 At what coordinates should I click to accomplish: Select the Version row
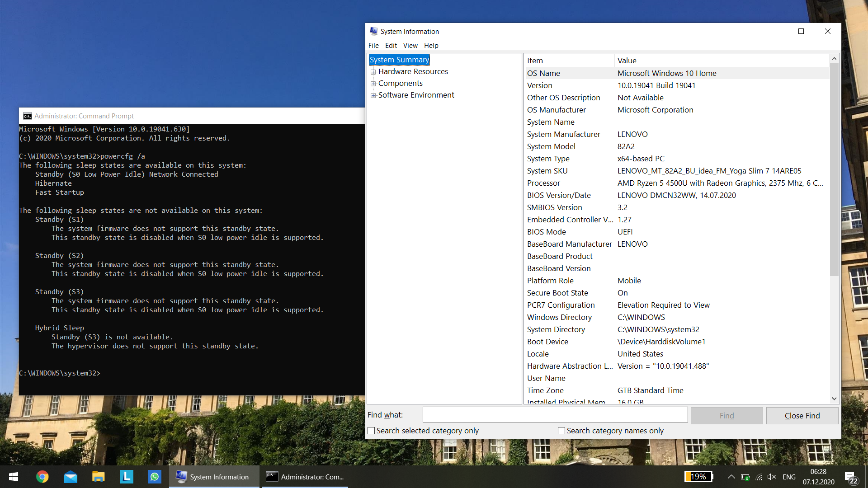click(677, 85)
